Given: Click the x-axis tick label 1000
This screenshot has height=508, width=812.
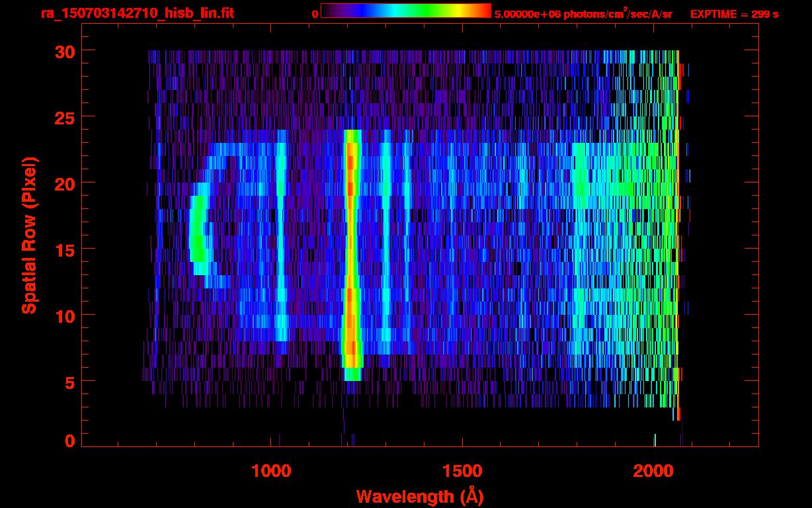Looking at the screenshot, I should (x=272, y=471).
